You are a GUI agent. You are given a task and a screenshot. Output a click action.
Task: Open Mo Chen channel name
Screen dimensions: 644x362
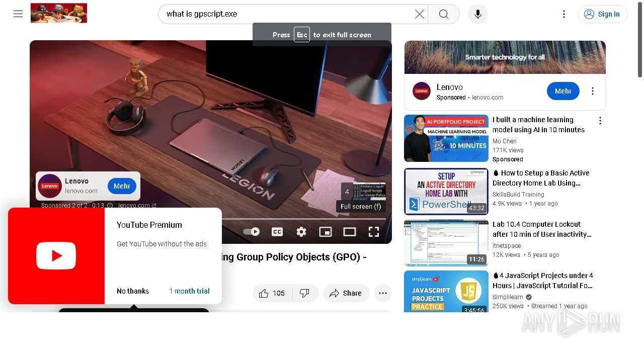coord(505,141)
